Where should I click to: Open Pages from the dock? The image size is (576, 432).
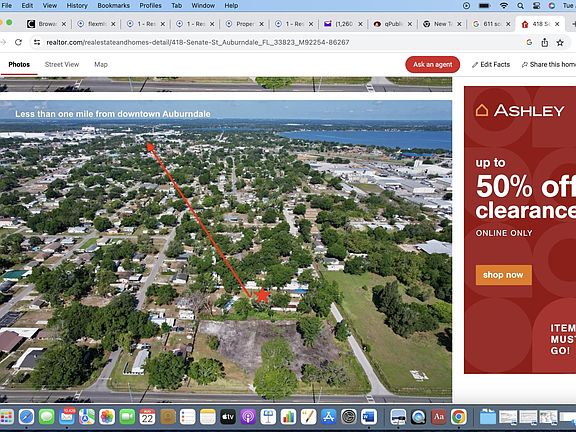pos(308,417)
